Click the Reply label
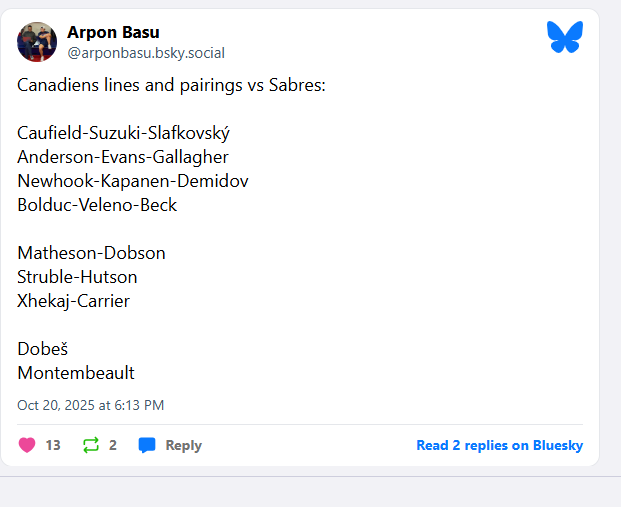Viewport: 621px width, 507px height. click(183, 445)
